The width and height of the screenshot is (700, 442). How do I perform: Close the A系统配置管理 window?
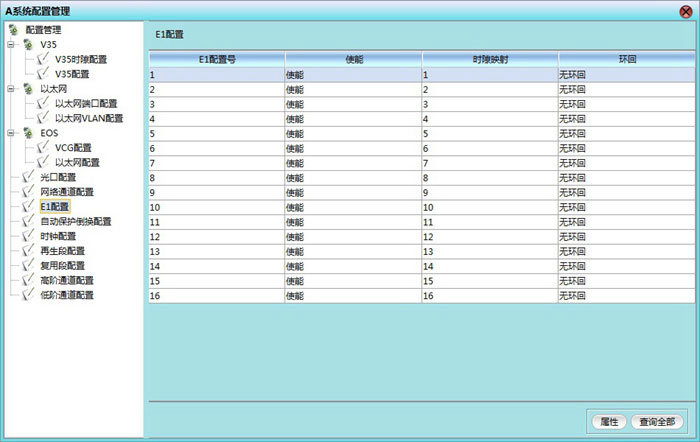click(685, 11)
